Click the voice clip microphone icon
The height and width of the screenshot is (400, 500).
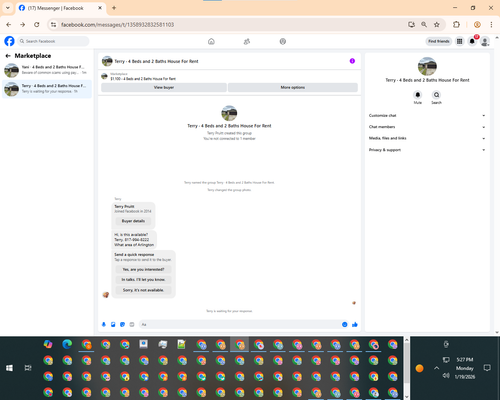104,324
